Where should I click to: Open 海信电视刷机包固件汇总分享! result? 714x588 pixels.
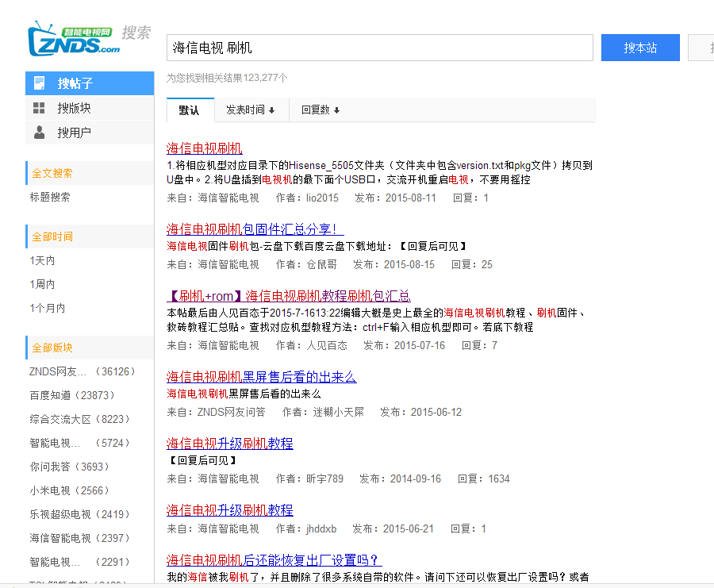[255, 229]
